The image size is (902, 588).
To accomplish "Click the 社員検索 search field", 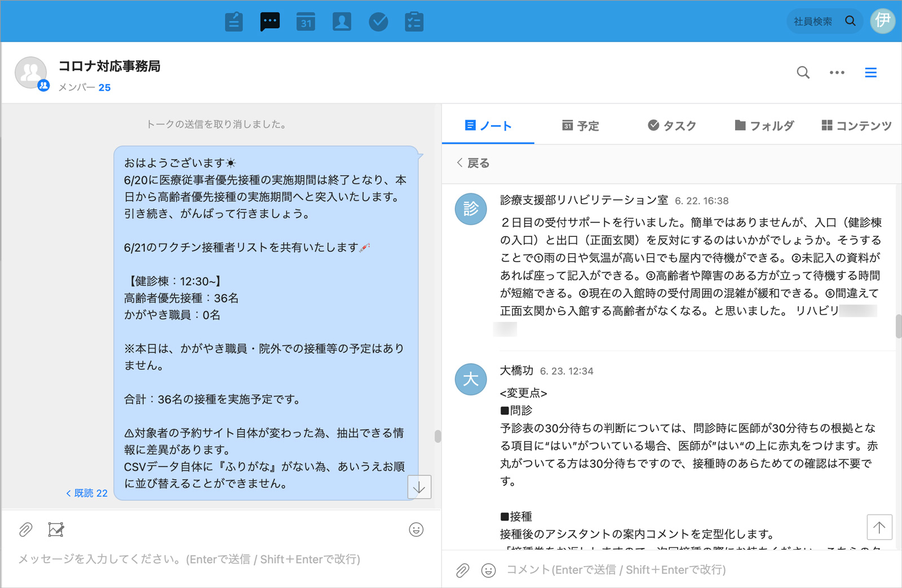I will 813,21.
